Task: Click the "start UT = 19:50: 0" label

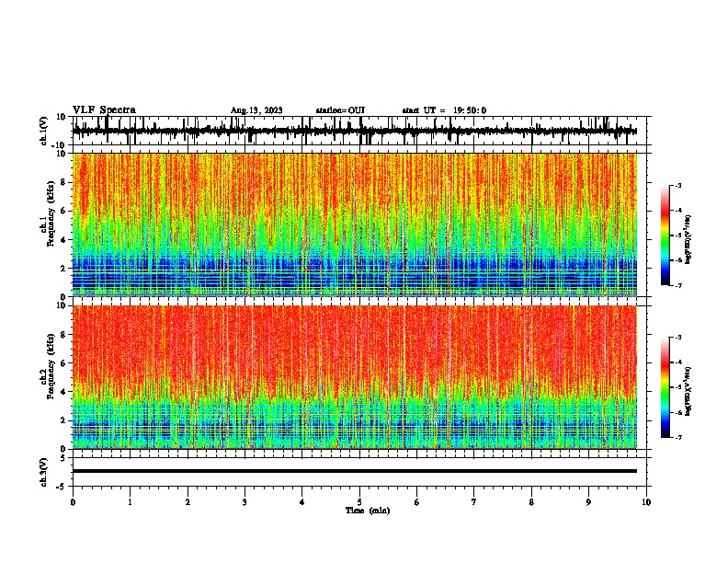Action: (444, 110)
